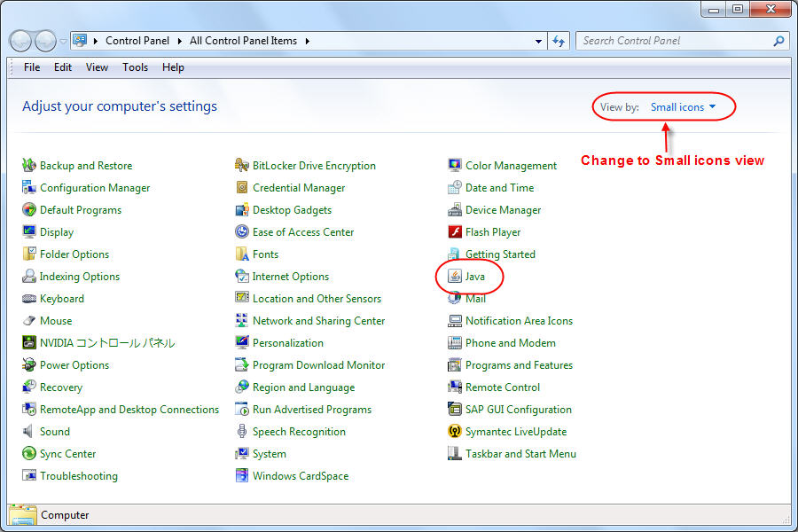Open the Edit menu
Screen dimensions: 798x532
point(63,67)
